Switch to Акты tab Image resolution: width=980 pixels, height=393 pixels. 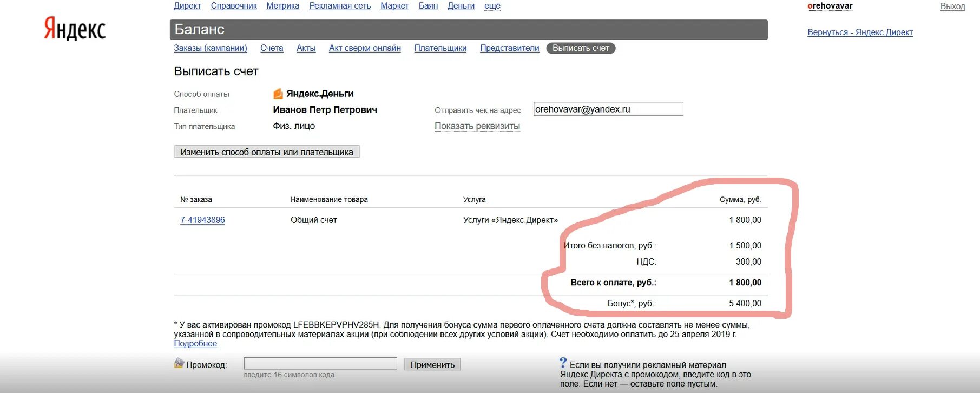pos(306,48)
